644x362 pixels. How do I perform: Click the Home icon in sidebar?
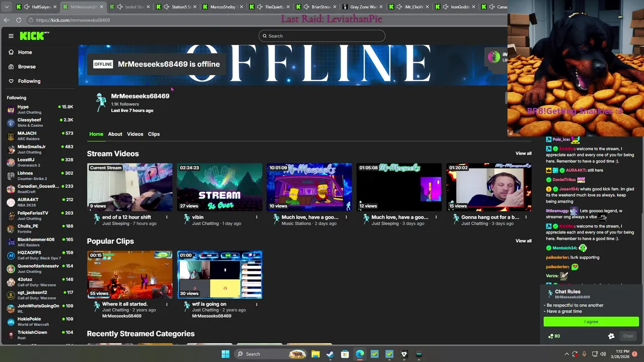click(x=11, y=52)
